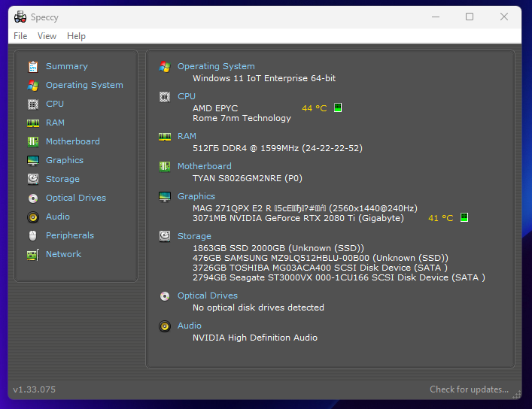Select the 512ГБ DDR4 memory line
The height and width of the screenshot is (409, 532).
[x=278, y=148]
